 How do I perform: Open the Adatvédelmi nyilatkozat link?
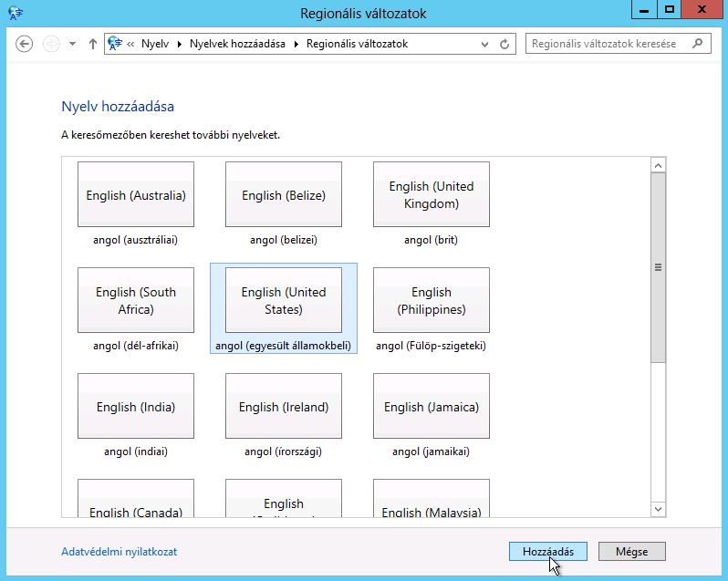[x=119, y=552]
